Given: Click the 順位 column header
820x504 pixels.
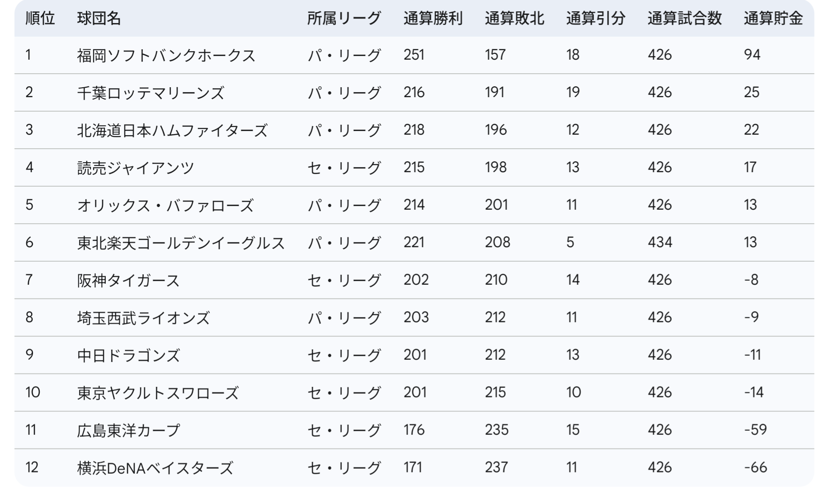Looking at the screenshot, I should coord(40,19).
